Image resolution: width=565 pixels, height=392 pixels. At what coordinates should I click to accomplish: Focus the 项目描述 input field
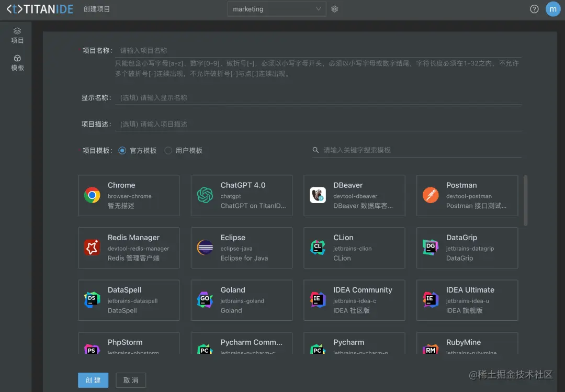tap(319, 124)
